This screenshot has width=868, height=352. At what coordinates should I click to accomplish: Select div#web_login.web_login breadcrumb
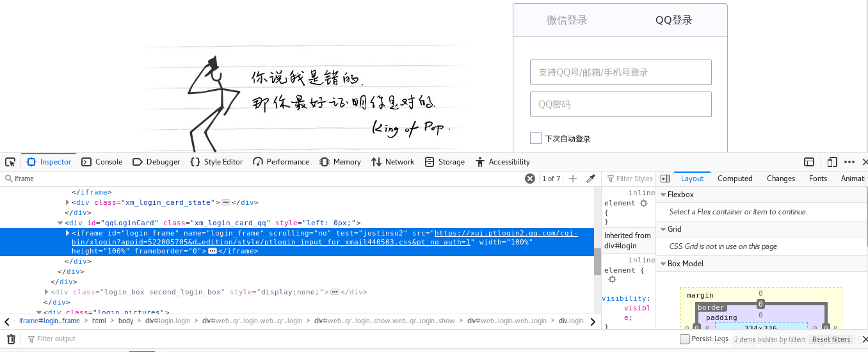(x=507, y=321)
